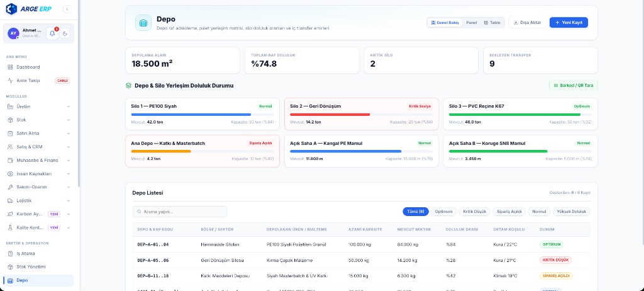Screen dimensions: 644x291
Task: Open Stok Yönetimi from the sidebar
Action: 38,266
